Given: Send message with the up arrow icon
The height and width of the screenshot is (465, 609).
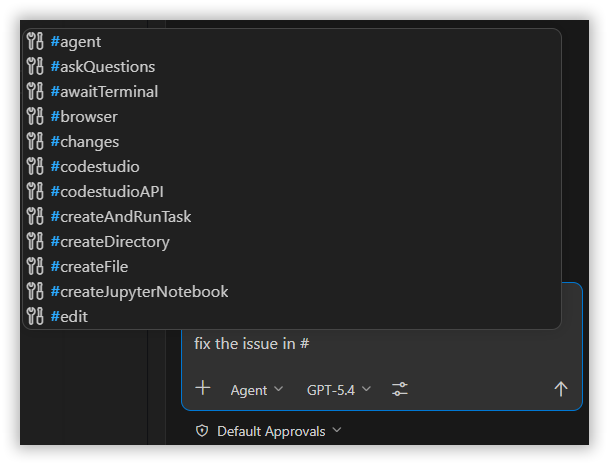Looking at the screenshot, I should coord(560,389).
